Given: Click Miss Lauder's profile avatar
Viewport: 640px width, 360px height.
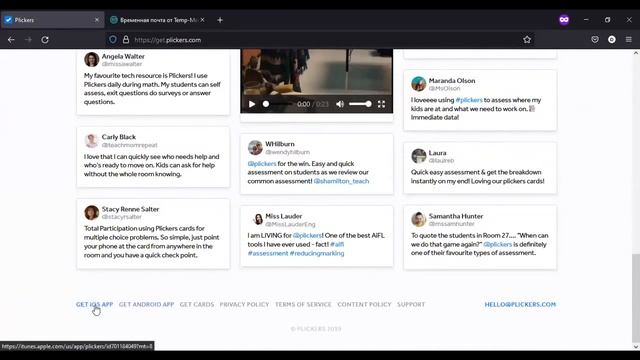Looking at the screenshot, I should (255, 220).
